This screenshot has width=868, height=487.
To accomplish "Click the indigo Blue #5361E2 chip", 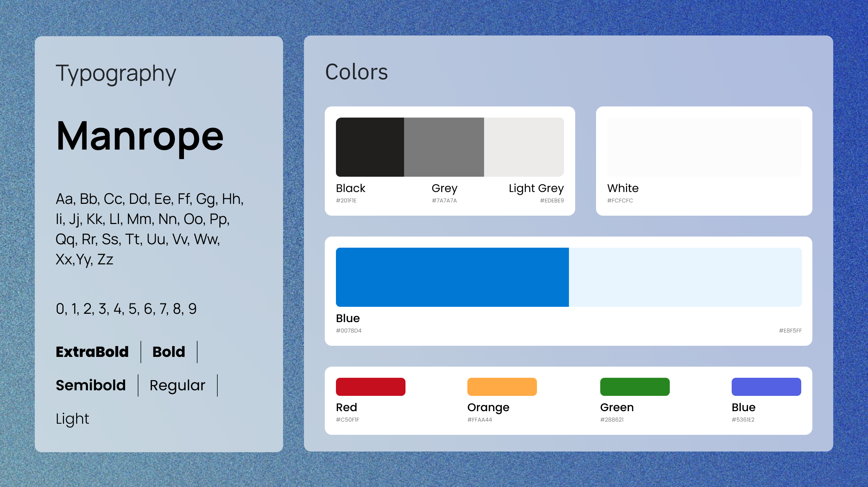I will click(766, 386).
